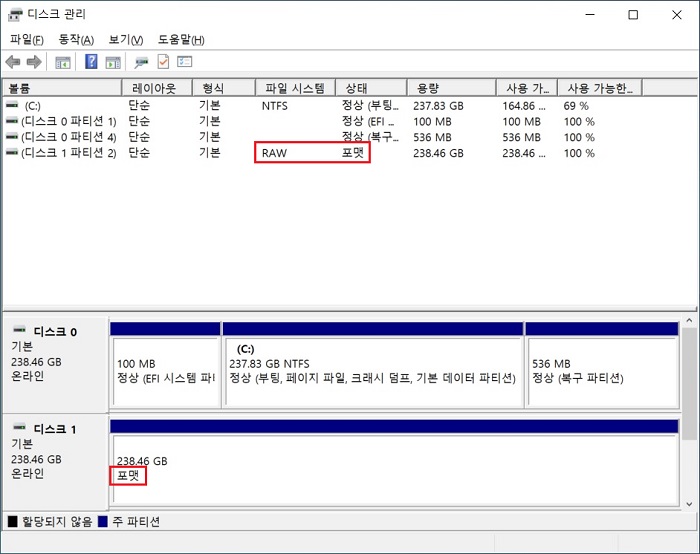
Task: Click the Disk Management title bar icon
Action: [15, 15]
